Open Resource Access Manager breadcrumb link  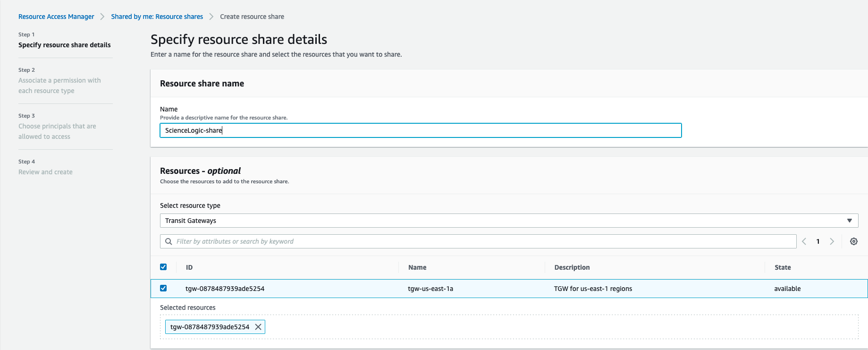tap(56, 17)
